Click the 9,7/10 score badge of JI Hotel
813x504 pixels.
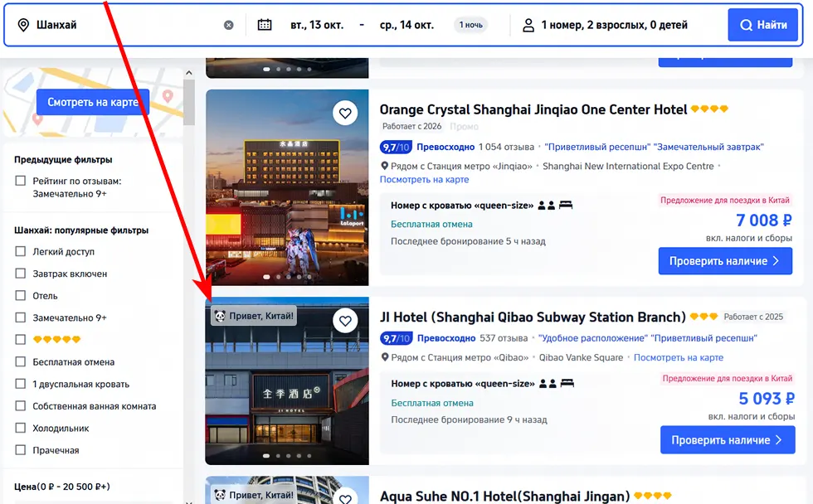tap(397, 338)
